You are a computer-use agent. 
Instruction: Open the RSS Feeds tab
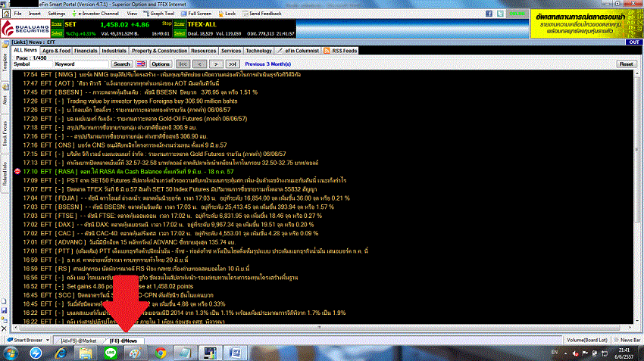click(340, 51)
